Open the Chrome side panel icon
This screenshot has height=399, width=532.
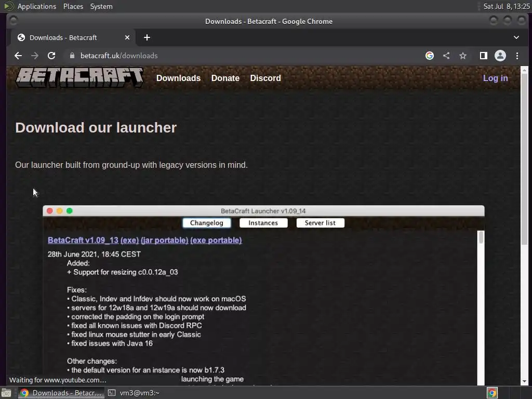click(x=484, y=56)
